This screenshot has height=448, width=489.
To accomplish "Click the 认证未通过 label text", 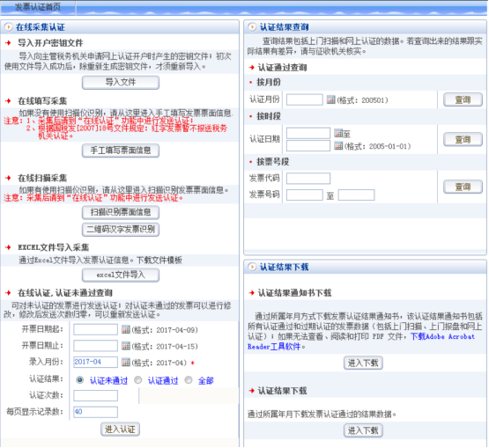I will 108,380.
